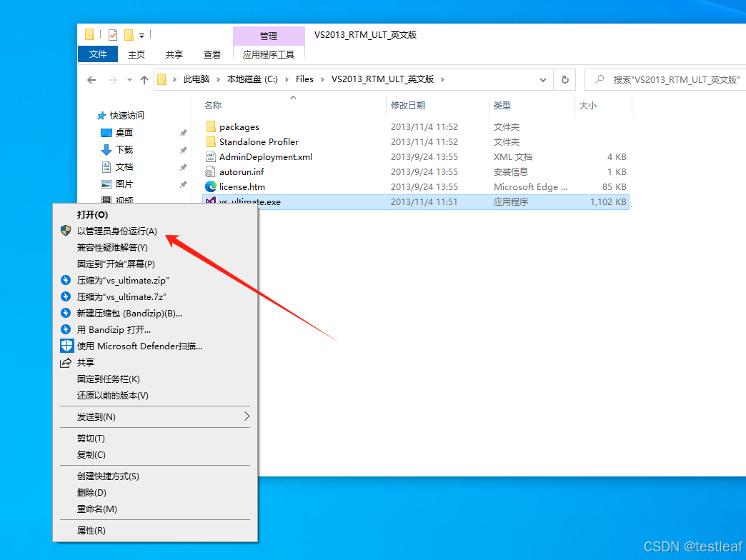This screenshot has height=560, width=746.
Task: Unpin 图片 using its pin icon
Action: click(x=183, y=184)
